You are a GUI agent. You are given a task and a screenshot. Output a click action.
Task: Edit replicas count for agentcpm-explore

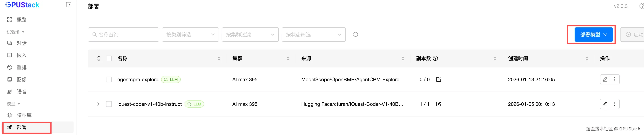click(x=438, y=79)
